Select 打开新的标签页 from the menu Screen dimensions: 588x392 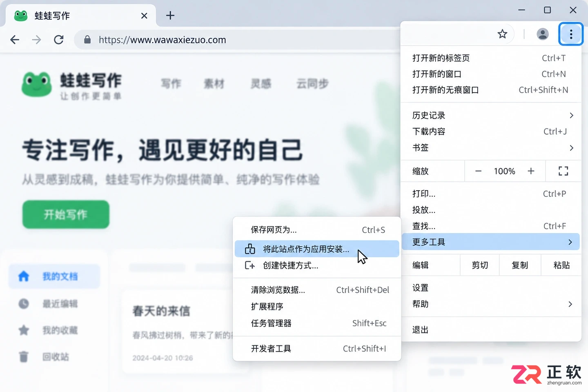click(491, 58)
